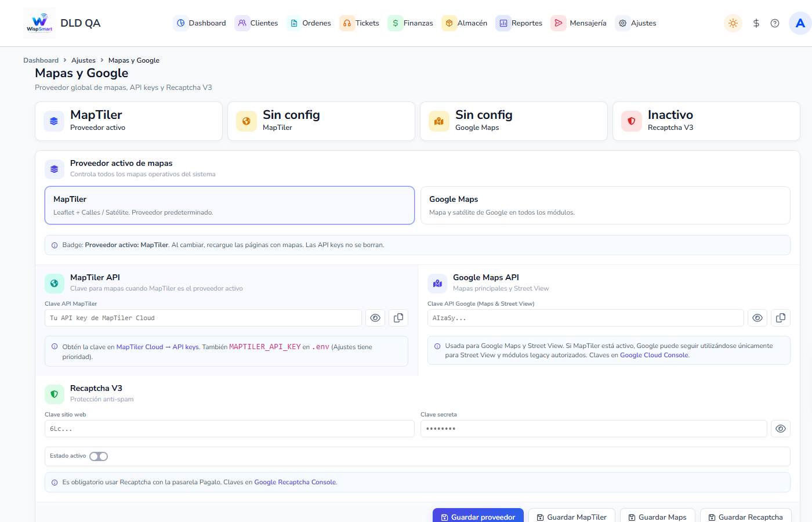
Task: Click Guardar proveedor button
Action: coord(478,516)
